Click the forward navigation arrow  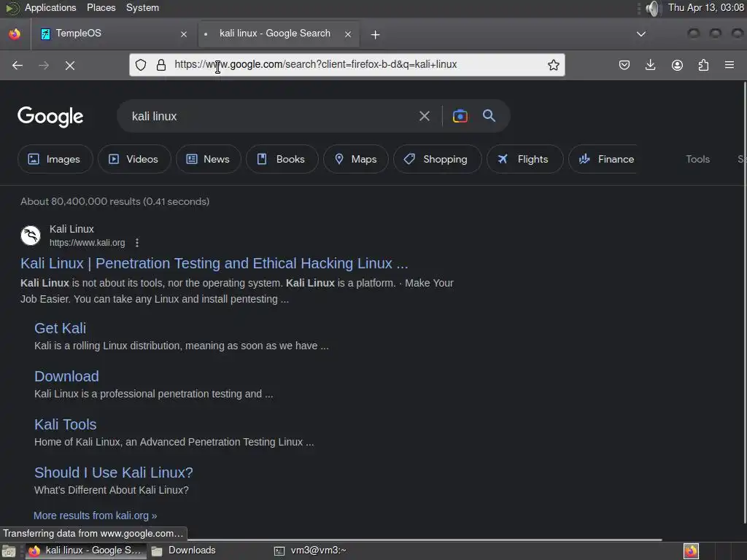[x=43, y=65]
